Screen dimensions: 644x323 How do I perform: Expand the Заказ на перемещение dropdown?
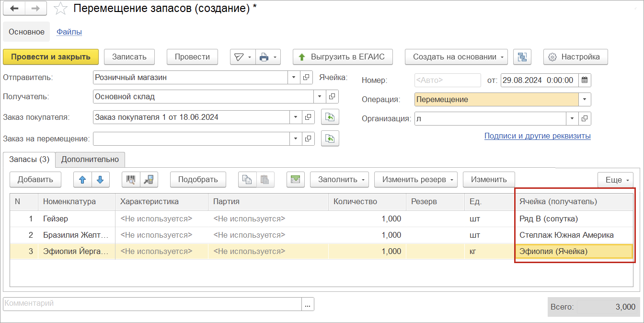click(296, 139)
